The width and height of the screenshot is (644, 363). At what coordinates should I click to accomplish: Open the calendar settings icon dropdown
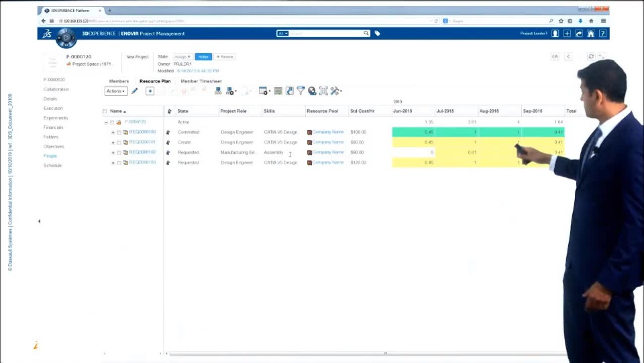[x=264, y=91]
